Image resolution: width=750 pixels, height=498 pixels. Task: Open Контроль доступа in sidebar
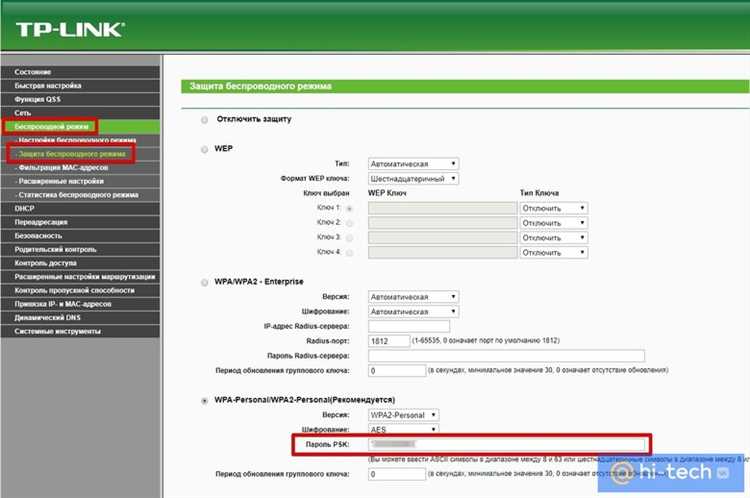coord(80,263)
